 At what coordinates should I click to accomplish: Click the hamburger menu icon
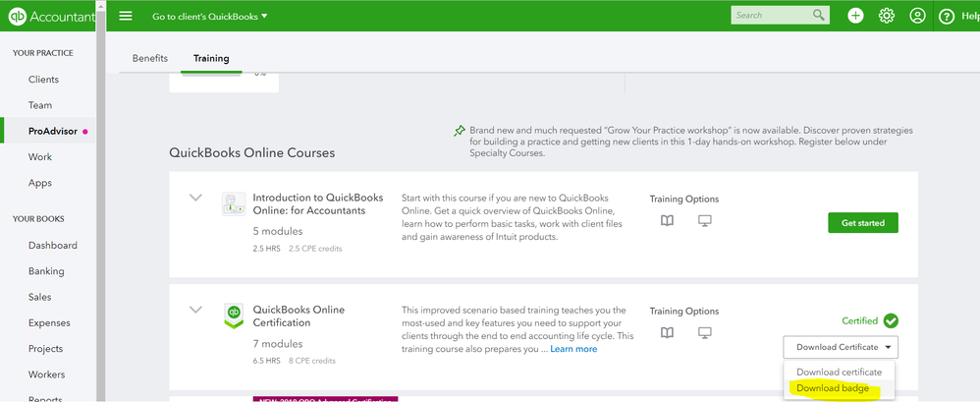[125, 16]
